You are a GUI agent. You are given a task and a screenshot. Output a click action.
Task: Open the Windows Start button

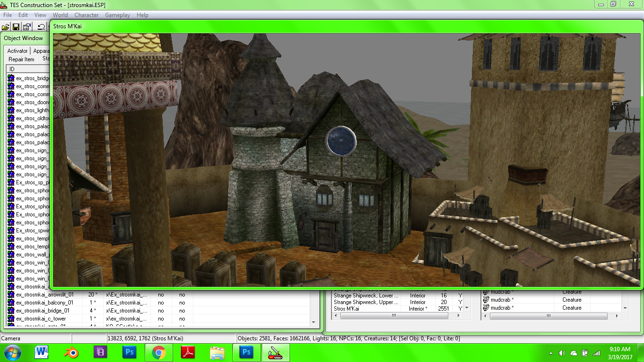12,353
